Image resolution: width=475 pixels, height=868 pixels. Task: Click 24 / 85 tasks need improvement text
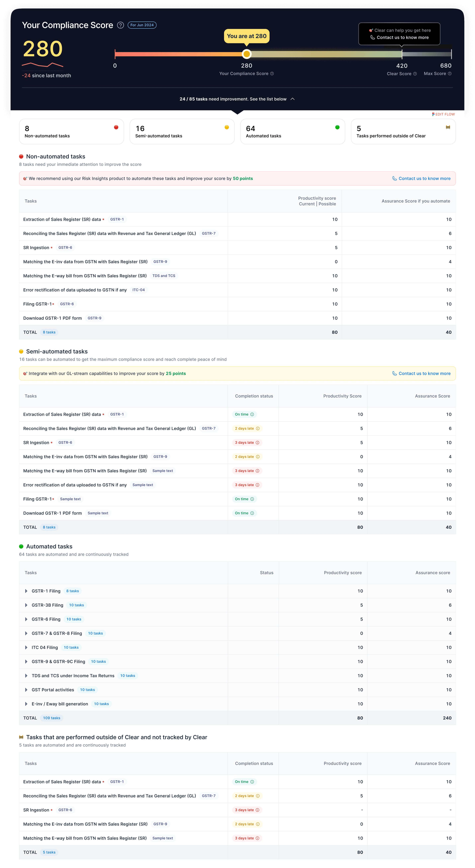click(233, 99)
